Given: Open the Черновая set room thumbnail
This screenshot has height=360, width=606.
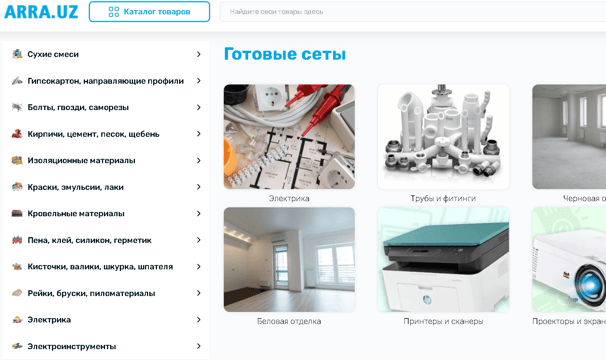Looking at the screenshot, I should 569,136.
